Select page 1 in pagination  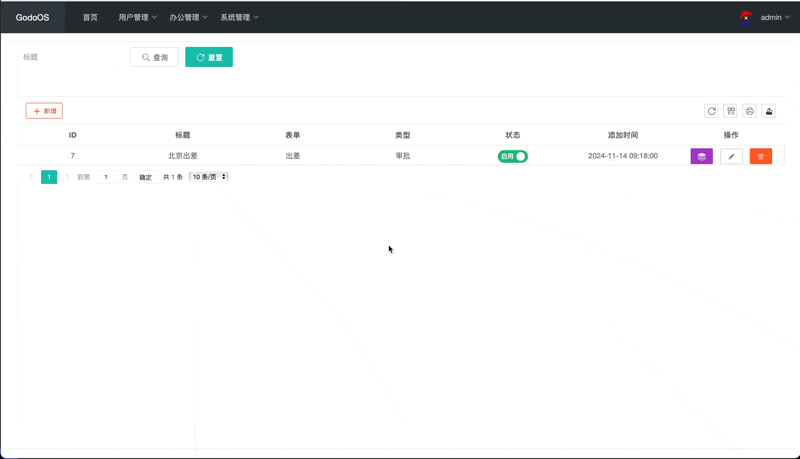click(x=49, y=177)
